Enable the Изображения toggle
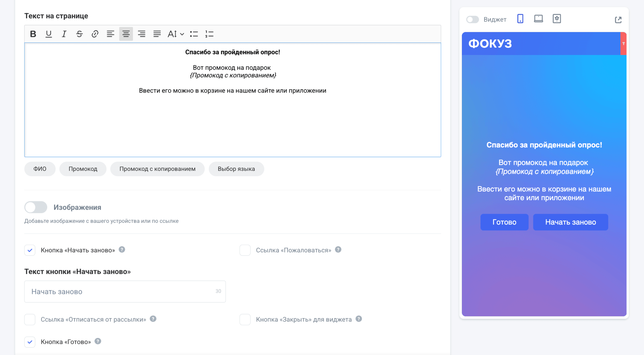644x355 pixels. 36,207
